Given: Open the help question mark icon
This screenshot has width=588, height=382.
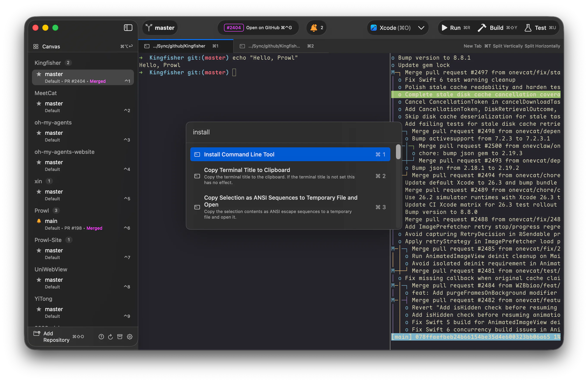Looking at the screenshot, I should click(101, 337).
